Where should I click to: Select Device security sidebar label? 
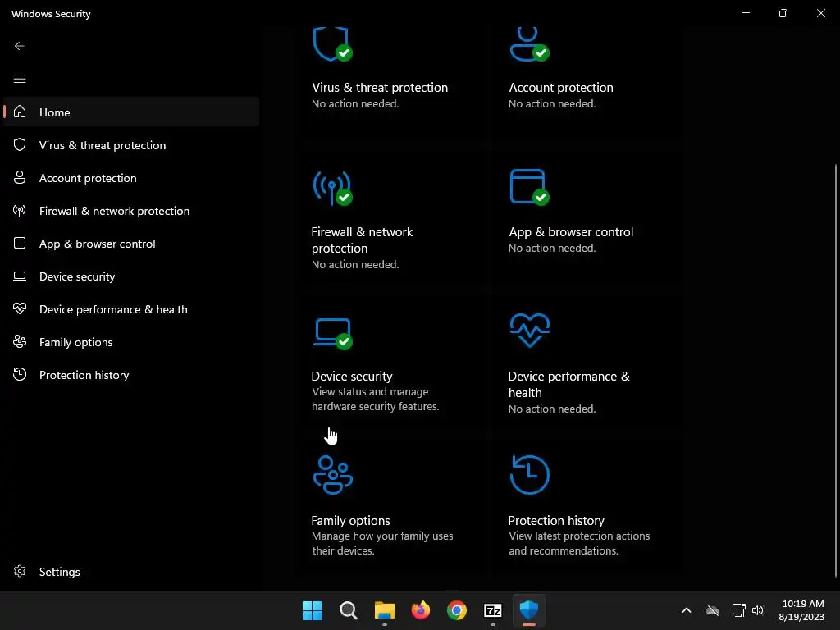(77, 276)
